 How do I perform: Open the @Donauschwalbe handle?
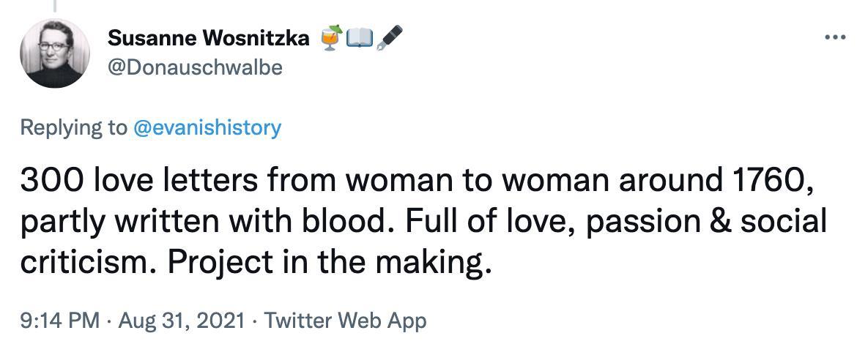click(x=194, y=67)
